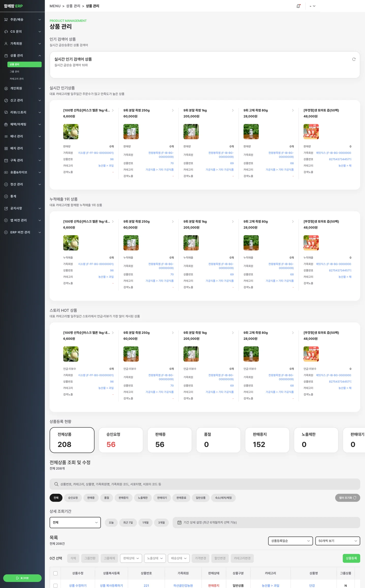Check the row checkbox for product 221
The width and height of the screenshot is (365, 588).
pos(55,585)
